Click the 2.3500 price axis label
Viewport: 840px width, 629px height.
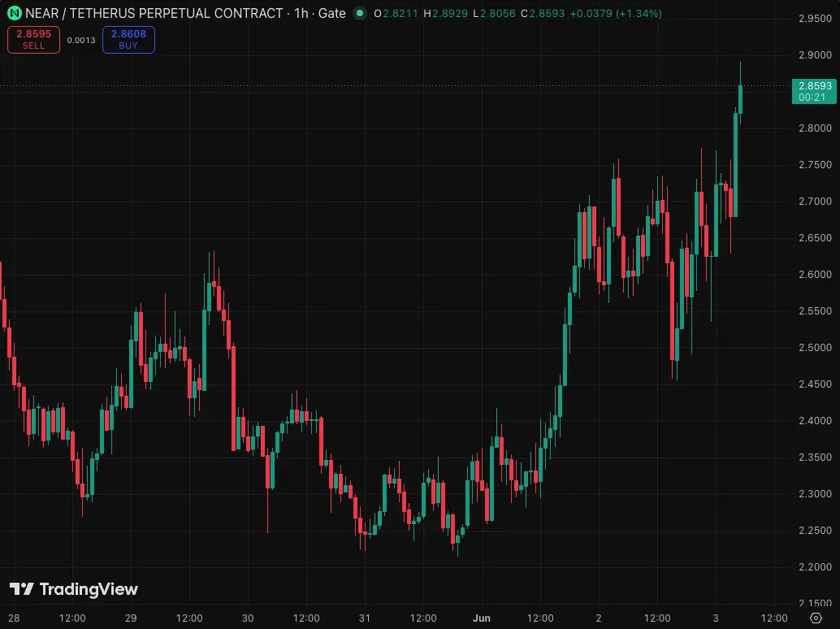click(815, 458)
